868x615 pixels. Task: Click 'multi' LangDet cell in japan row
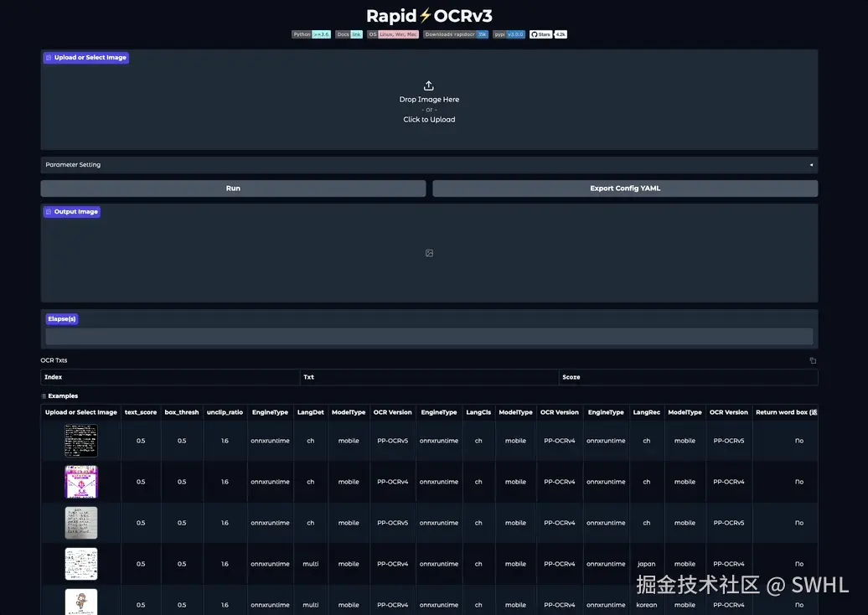coord(311,564)
